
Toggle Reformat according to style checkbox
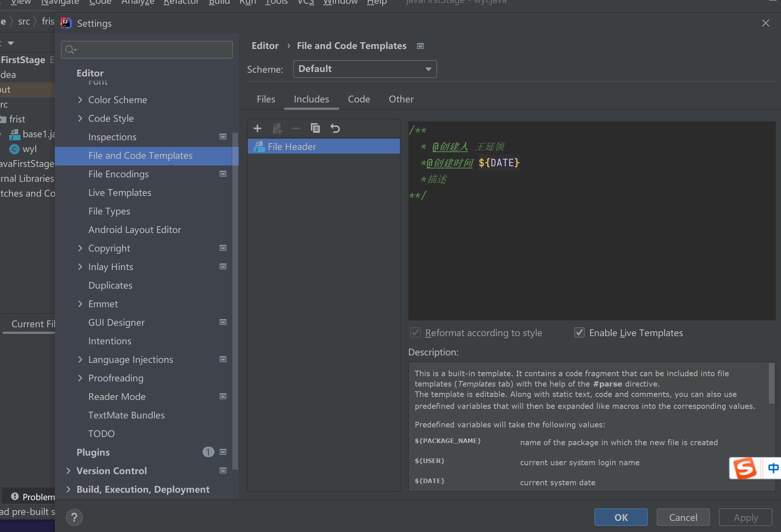(416, 332)
